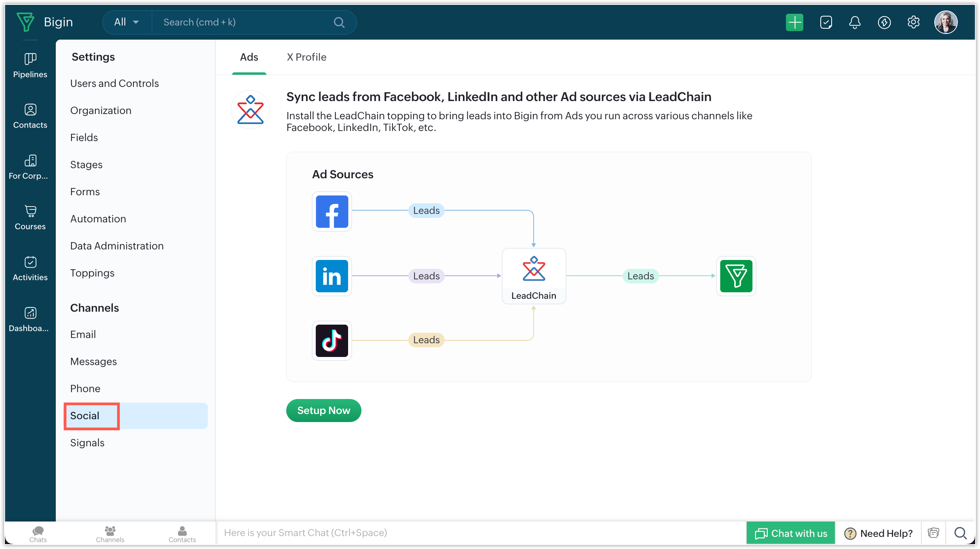Open Data Administration settings
The height and width of the screenshot is (549, 980).
pos(117,246)
